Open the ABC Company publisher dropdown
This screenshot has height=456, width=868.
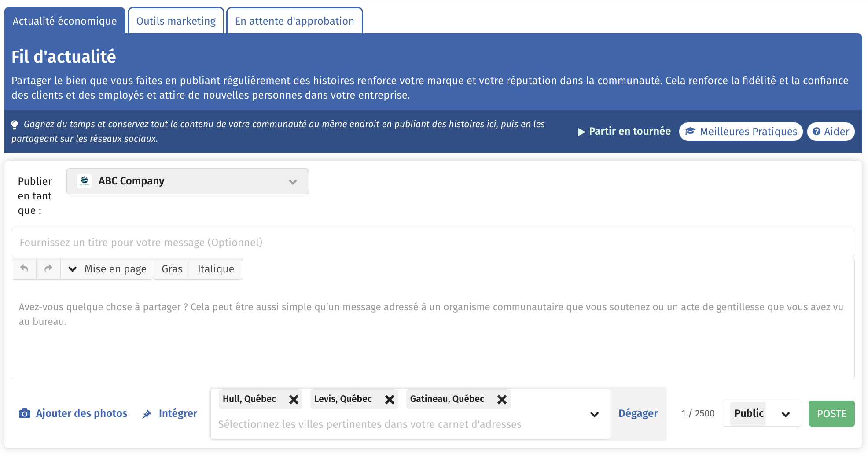188,181
